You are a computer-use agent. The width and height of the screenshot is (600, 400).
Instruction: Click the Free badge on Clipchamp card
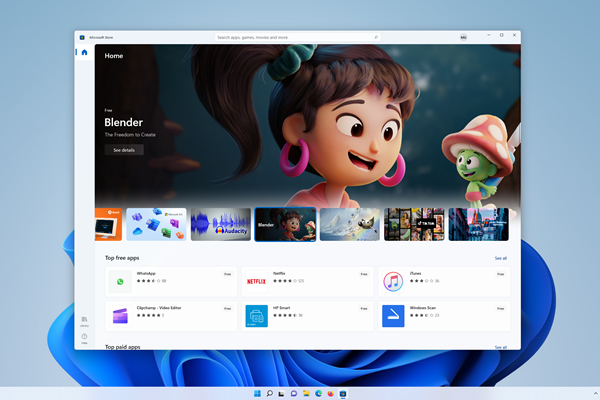click(228, 309)
